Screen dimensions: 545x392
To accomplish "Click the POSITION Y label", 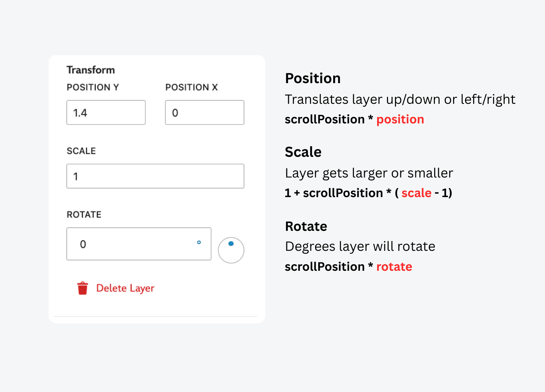I will [93, 87].
